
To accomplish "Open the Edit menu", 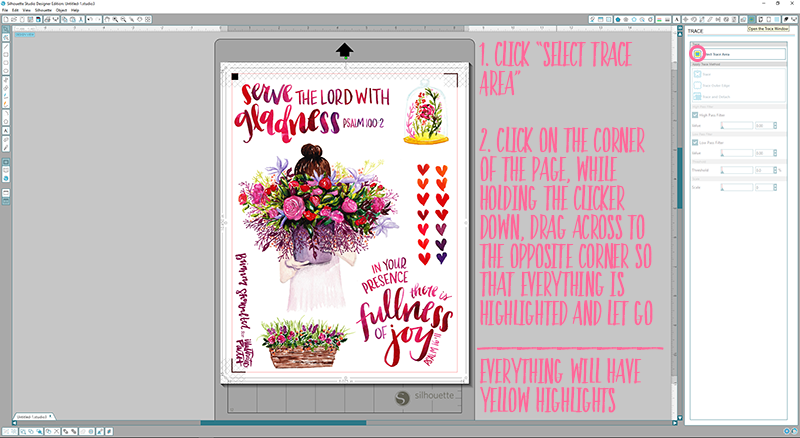I will click(15, 10).
